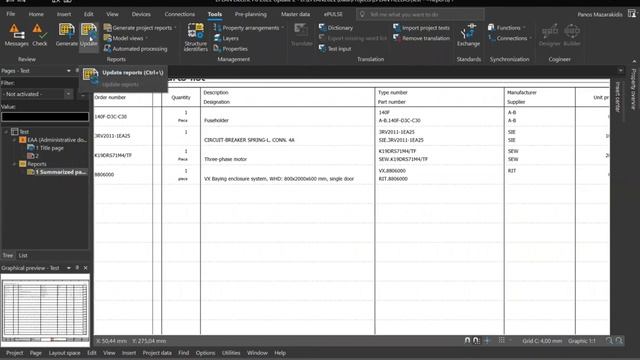Screen dimensions: 640x360
Task: Launch Cogineer Designer
Action: [x=549, y=35]
